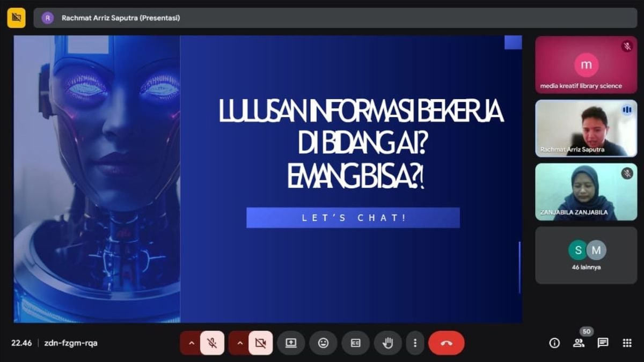Viewport: 644px width, 362px height.
Task: Open camera video settings arrow
Action: (x=239, y=343)
